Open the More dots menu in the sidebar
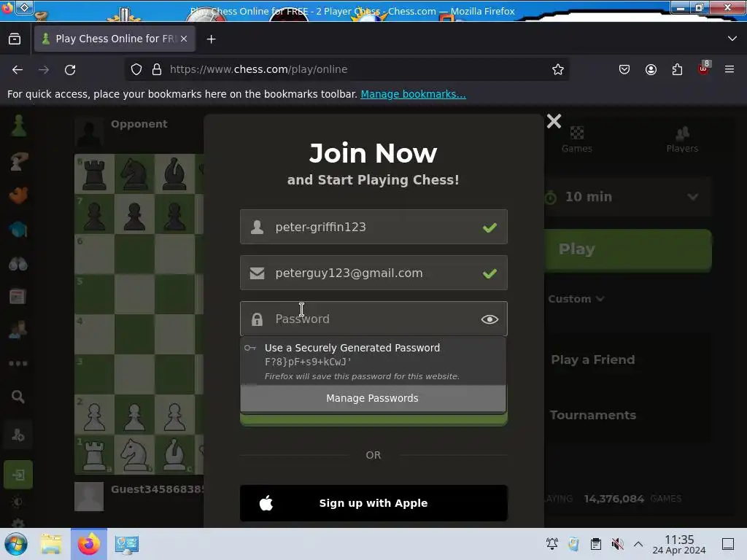747x560 pixels. tap(18, 363)
